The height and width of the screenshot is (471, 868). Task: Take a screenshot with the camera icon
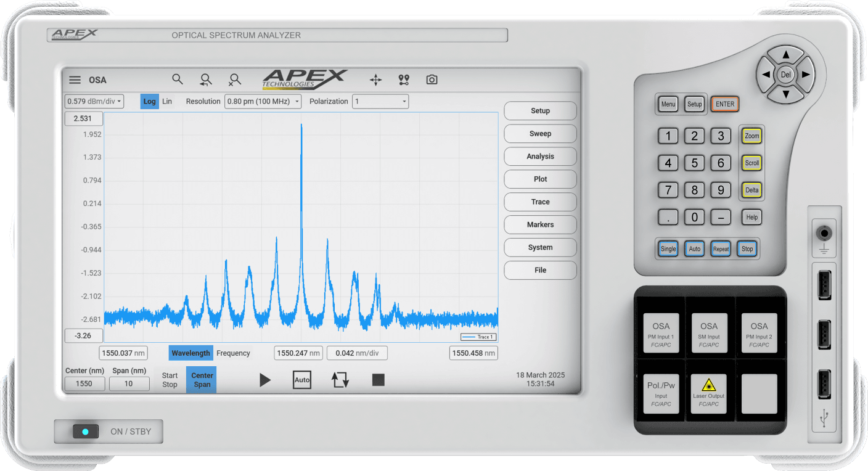coord(432,80)
